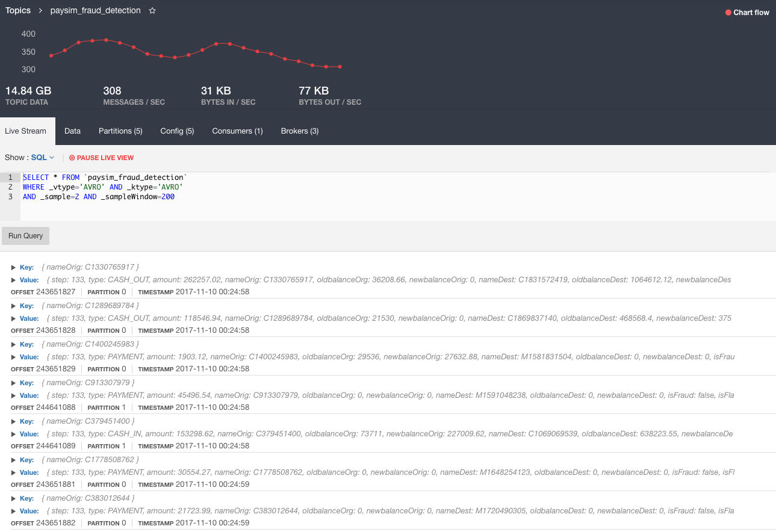Expand the key C1289689784
Screen dimensions: 776x532
(13, 305)
